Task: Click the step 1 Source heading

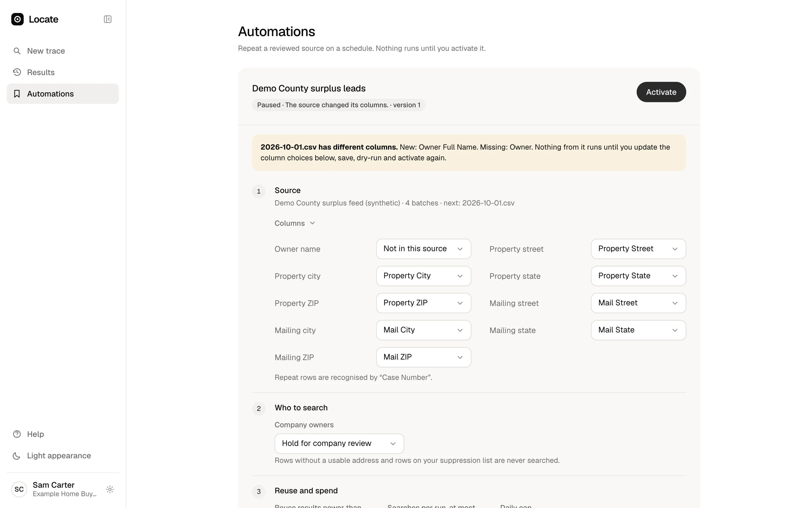Action: (x=288, y=190)
